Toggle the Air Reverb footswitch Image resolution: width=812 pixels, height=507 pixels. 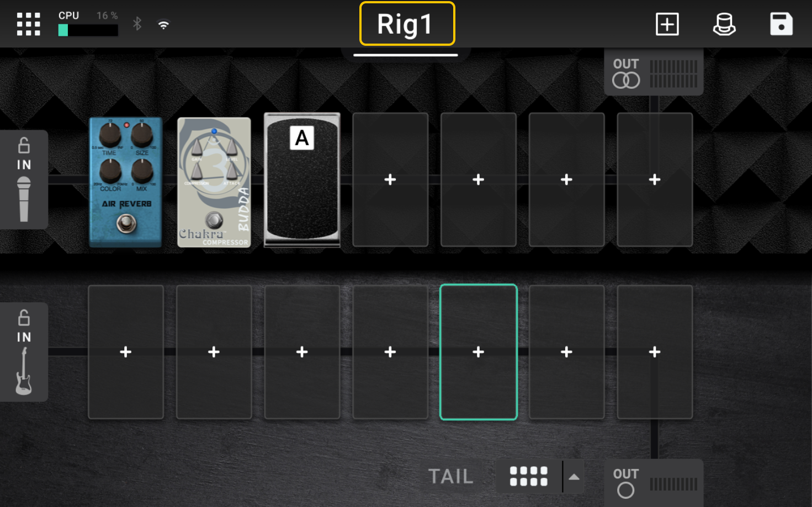point(126,223)
